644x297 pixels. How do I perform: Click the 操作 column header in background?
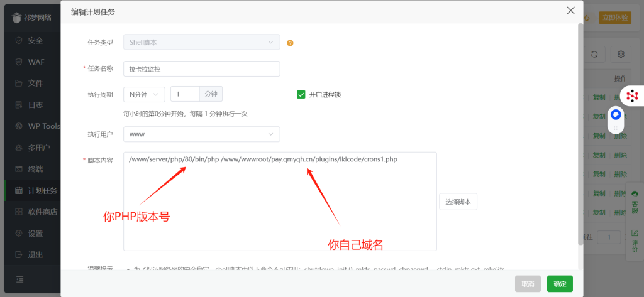pyautogui.click(x=621, y=78)
